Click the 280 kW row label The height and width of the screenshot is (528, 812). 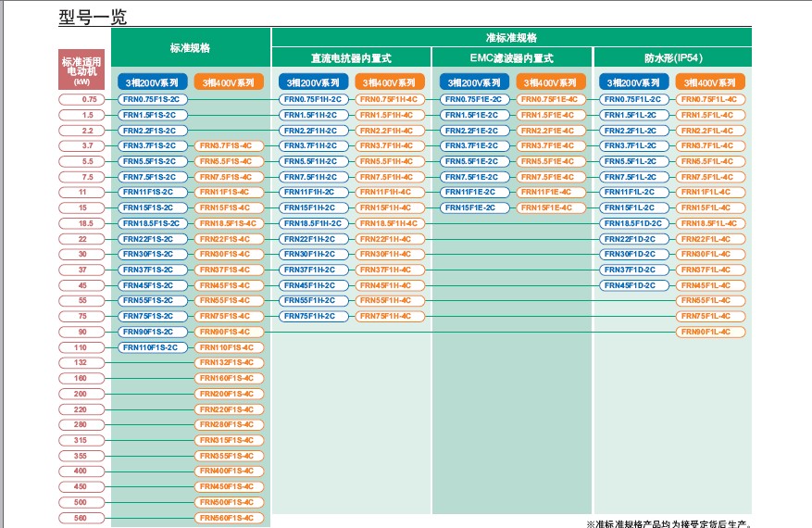pos(81,425)
